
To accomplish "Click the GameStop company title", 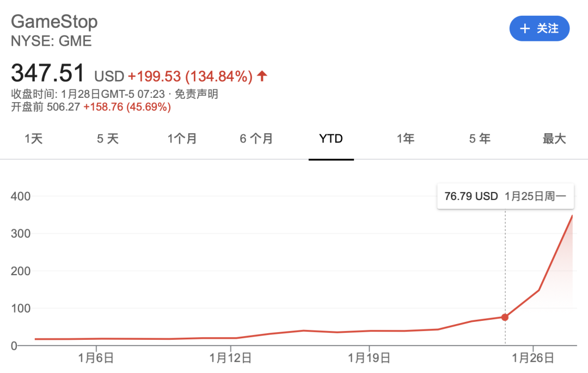I will click(x=54, y=22).
